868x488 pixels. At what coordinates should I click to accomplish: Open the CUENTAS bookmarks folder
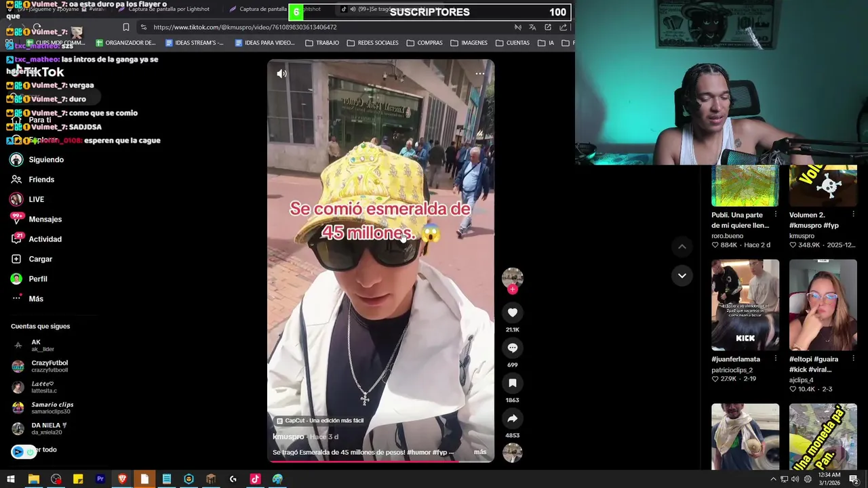point(513,43)
